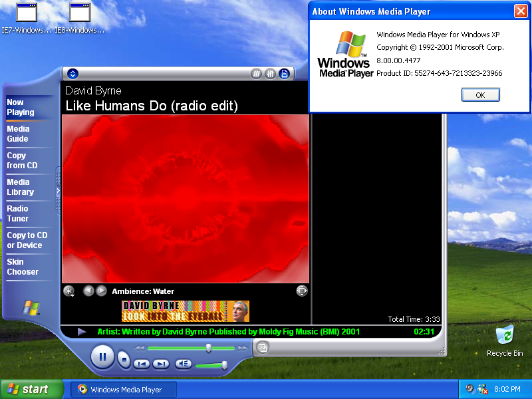Collapse the taskbar panel with the side arrow
This screenshot has width=532, height=399.
coord(58,191)
